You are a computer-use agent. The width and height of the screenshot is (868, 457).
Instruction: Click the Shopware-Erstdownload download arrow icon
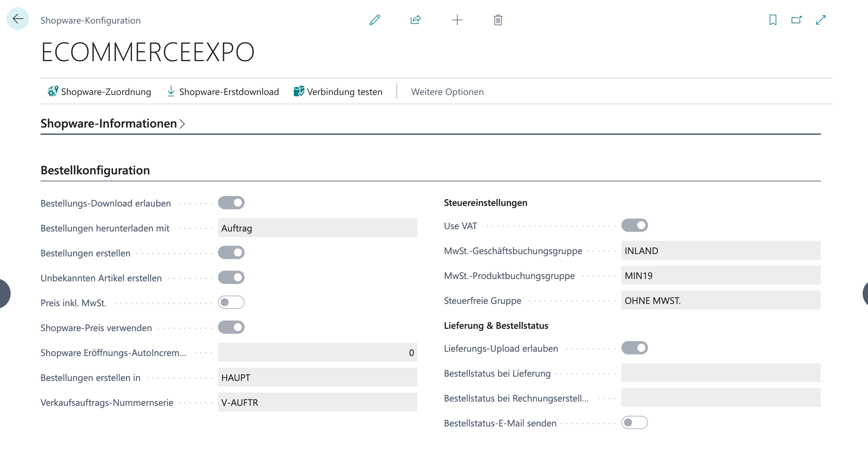coord(171,91)
